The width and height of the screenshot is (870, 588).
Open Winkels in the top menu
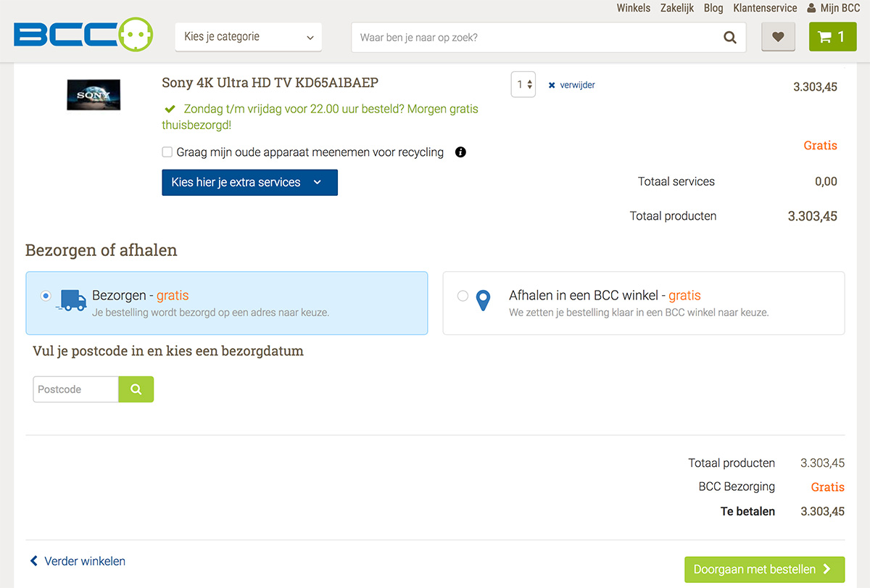[634, 9]
